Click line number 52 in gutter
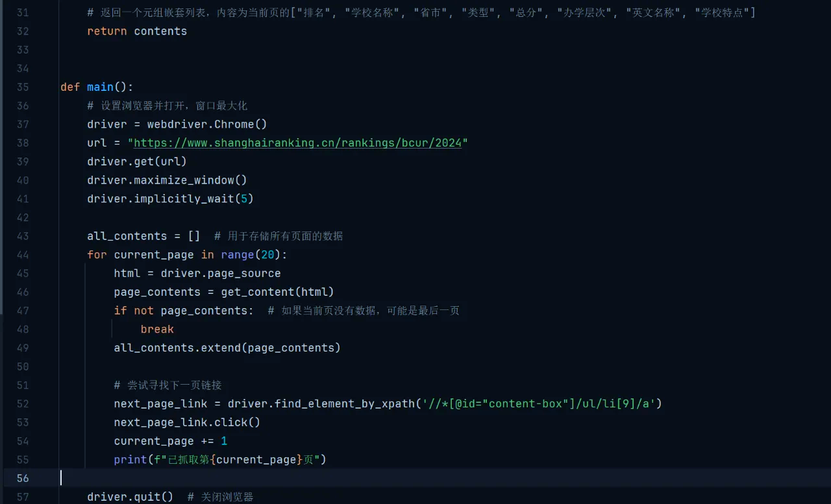831x504 pixels. [x=22, y=403]
